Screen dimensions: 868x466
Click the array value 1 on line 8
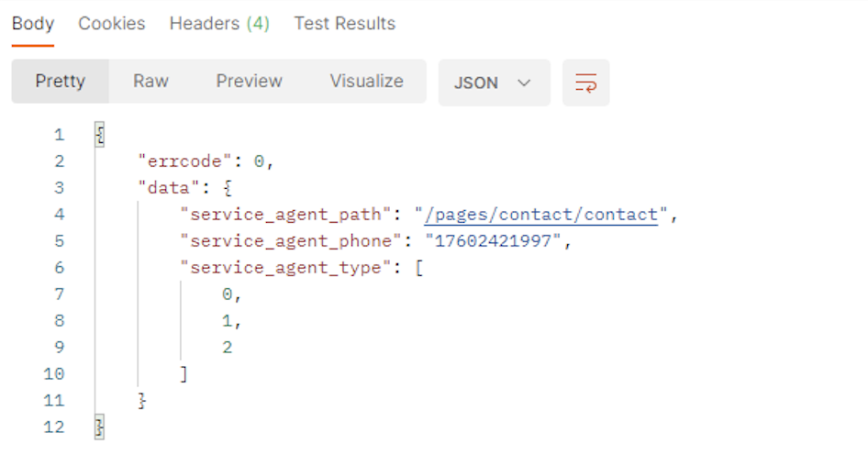tap(227, 320)
